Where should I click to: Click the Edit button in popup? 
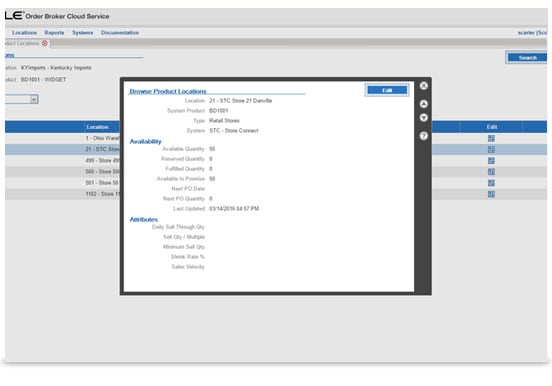pos(387,90)
